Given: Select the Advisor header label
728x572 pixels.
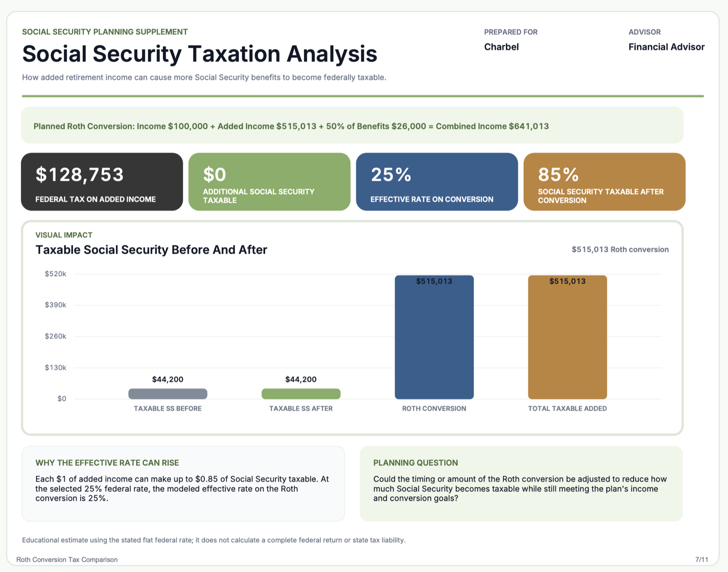Looking at the screenshot, I should coord(645,32).
